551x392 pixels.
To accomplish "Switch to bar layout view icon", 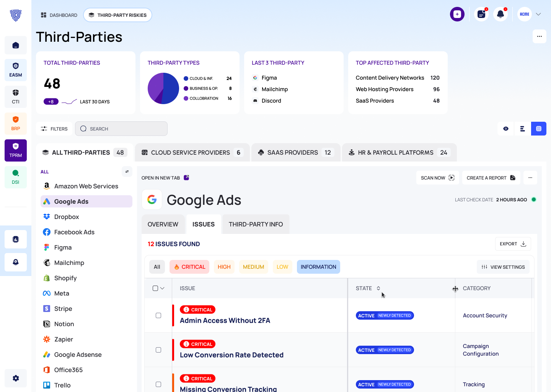I will (522, 129).
